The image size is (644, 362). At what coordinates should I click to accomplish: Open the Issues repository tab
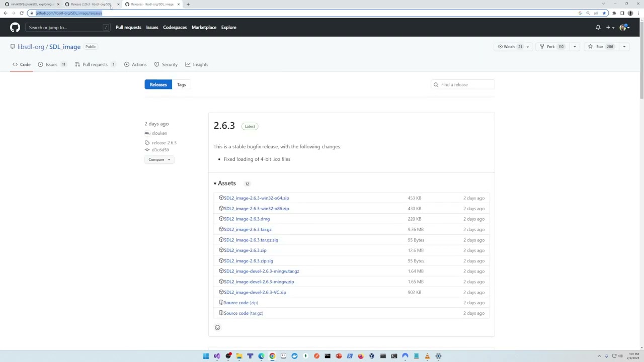pos(52,64)
